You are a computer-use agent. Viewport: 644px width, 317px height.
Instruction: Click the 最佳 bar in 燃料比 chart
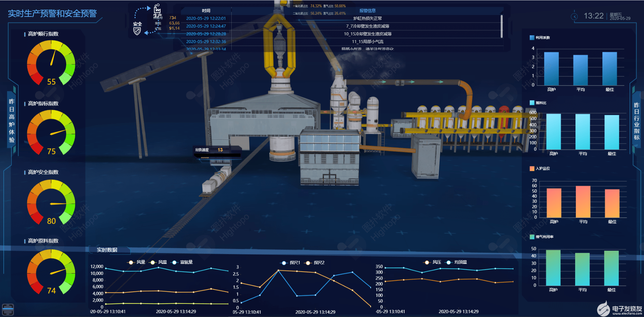click(612, 132)
